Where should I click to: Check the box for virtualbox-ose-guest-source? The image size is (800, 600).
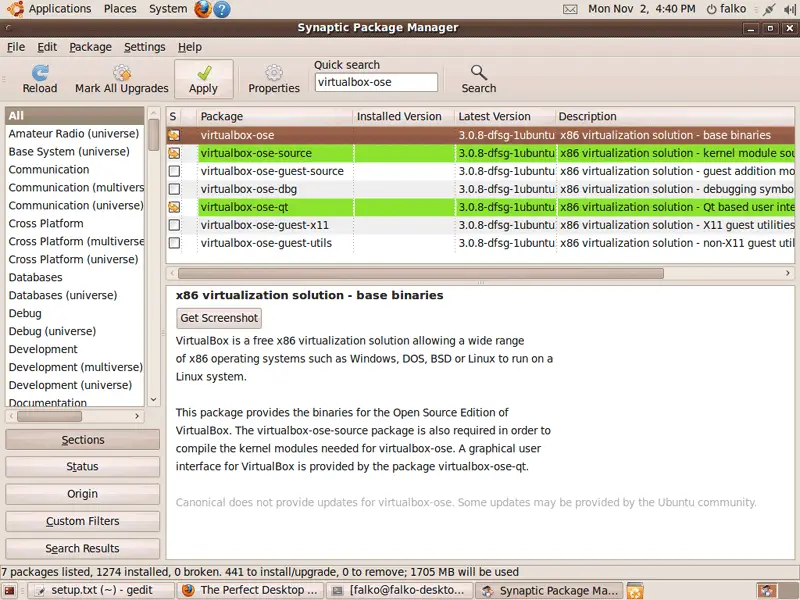click(174, 171)
